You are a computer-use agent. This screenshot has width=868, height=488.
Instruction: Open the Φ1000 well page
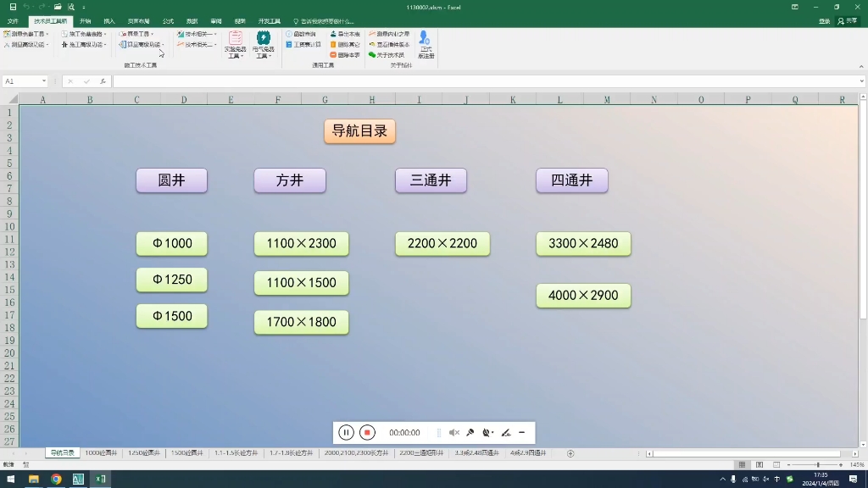[x=171, y=243]
